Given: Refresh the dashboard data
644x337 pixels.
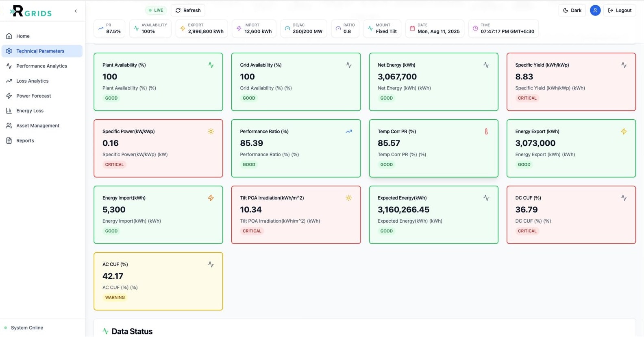Looking at the screenshot, I should [188, 11].
